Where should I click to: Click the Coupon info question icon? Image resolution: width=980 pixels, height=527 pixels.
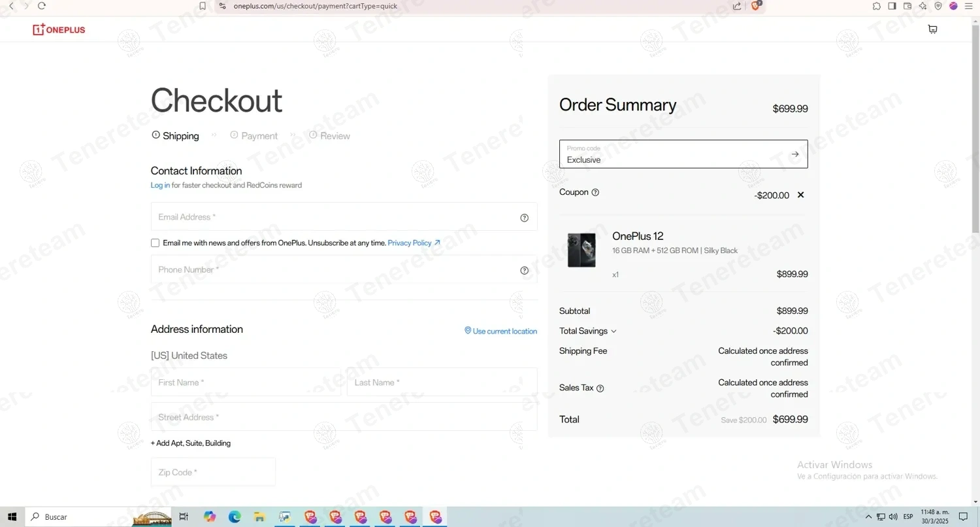click(x=595, y=193)
